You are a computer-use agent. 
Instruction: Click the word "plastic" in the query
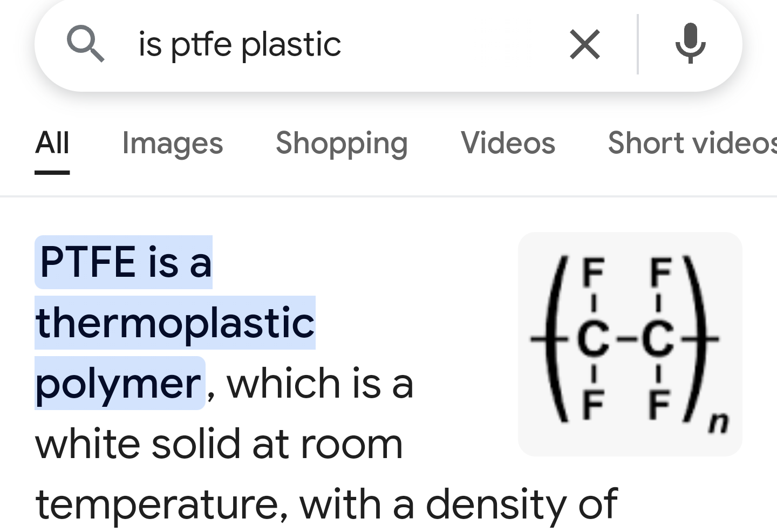tap(291, 44)
